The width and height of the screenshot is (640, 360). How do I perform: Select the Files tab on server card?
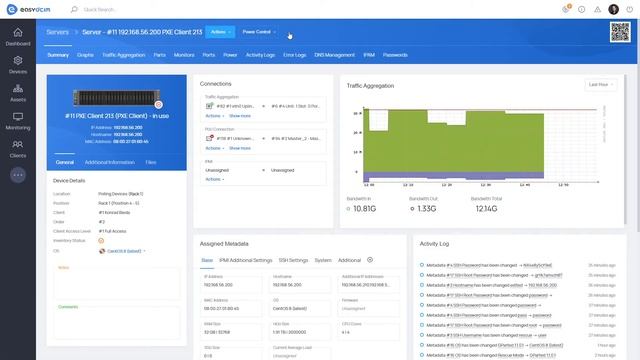point(151,162)
